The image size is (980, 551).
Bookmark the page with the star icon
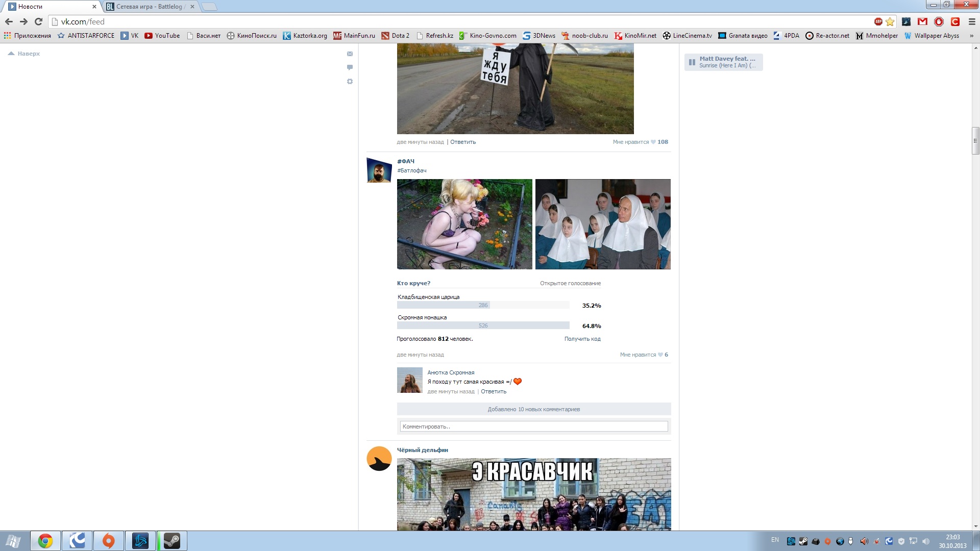point(890,21)
